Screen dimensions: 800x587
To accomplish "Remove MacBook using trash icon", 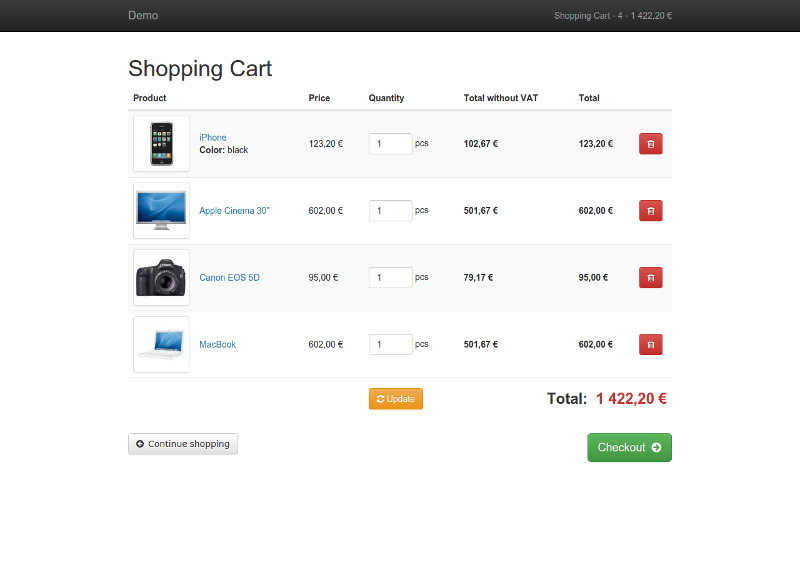I will point(651,344).
